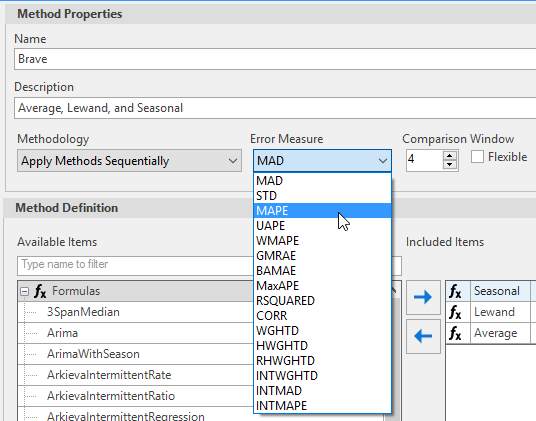
Task: Open the Methodology dropdown
Action: pyautogui.click(x=129, y=161)
